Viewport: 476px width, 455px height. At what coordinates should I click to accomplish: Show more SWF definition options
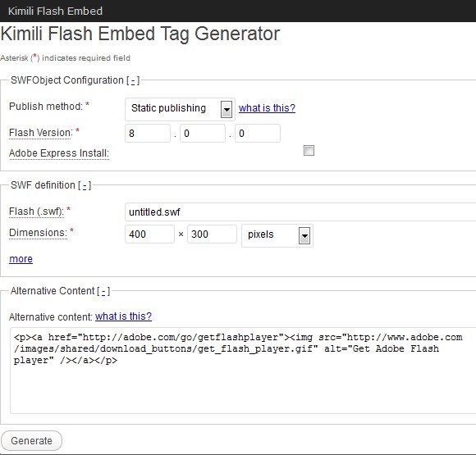(x=21, y=259)
